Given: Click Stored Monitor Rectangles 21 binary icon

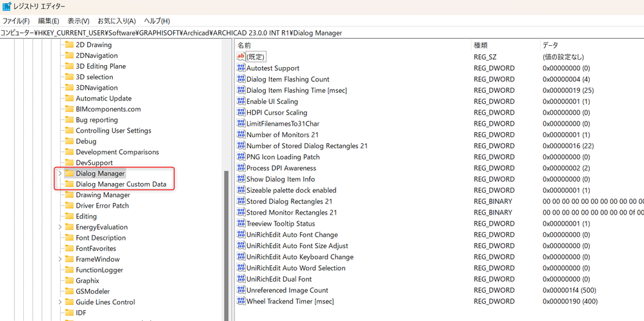Looking at the screenshot, I should tap(241, 212).
